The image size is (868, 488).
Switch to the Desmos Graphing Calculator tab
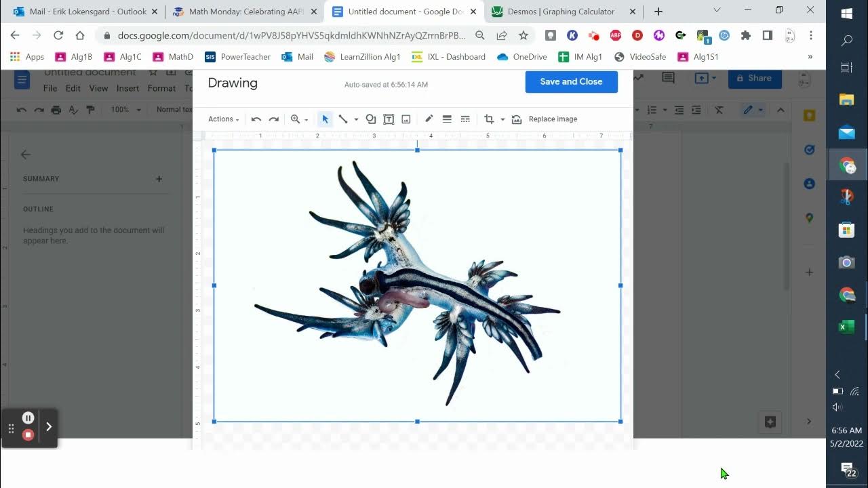coord(563,12)
